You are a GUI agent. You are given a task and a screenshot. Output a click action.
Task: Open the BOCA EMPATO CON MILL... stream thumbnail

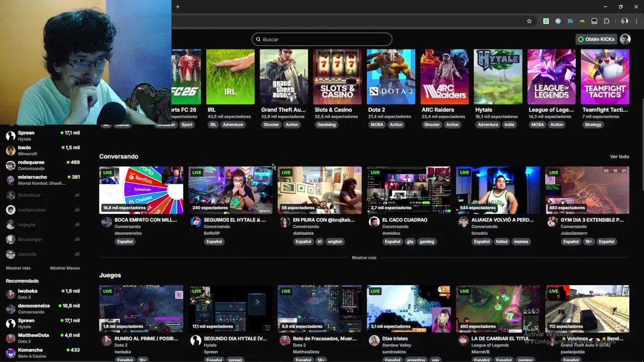tap(141, 190)
